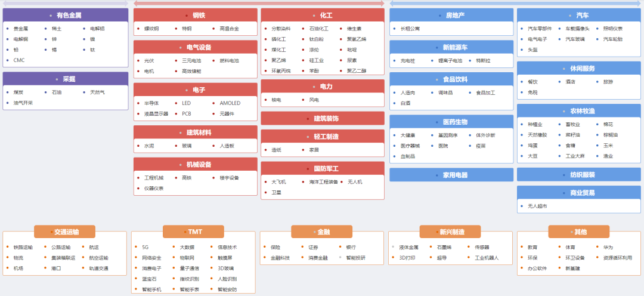The width and height of the screenshot is (644, 296).
Task: Click the red double-headed arrow bar
Action: coord(259,3)
